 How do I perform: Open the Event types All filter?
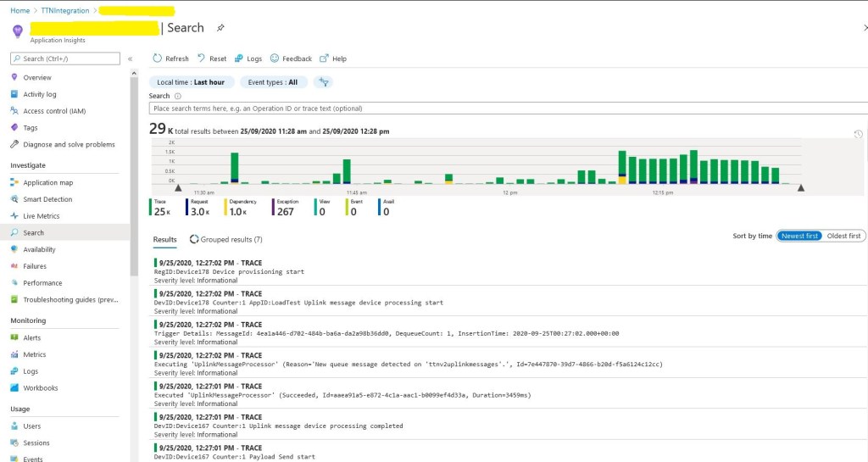click(272, 82)
